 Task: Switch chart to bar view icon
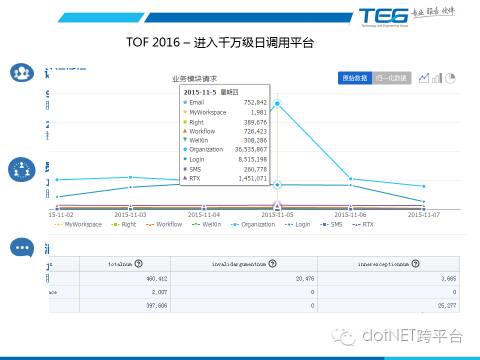click(437, 78)
